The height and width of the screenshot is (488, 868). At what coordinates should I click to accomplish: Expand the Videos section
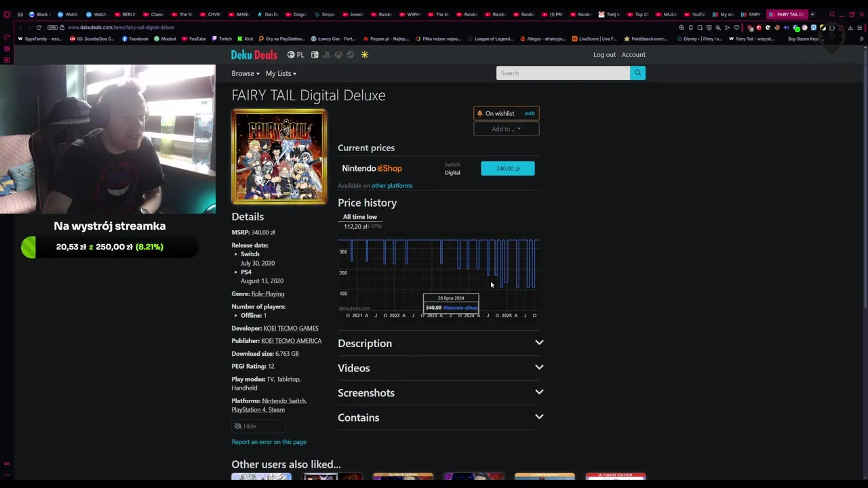(x=441, y=368)
